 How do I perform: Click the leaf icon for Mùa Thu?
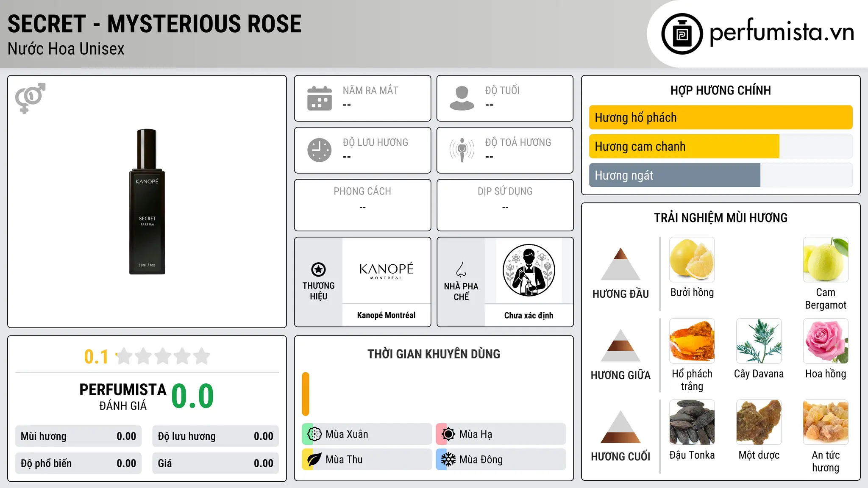tap(314, 460)
